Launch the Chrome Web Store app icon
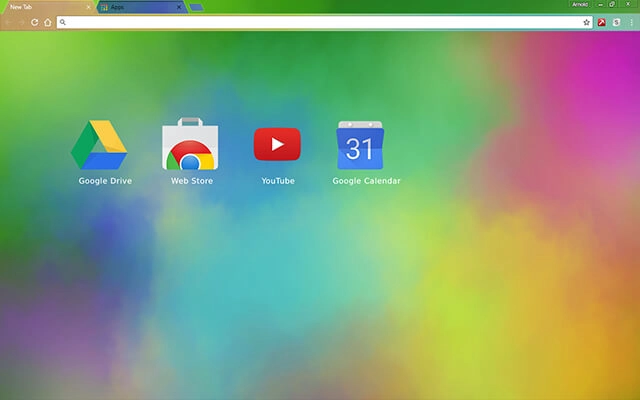640x400 pixels. coord(190,144)
